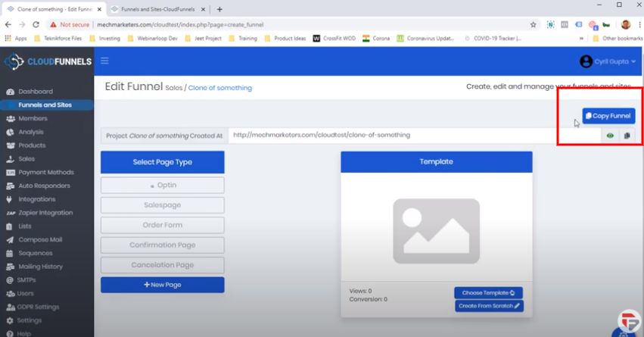Select the Salespage page type
Screen dimensions: 644x337
tap(163, 205)
